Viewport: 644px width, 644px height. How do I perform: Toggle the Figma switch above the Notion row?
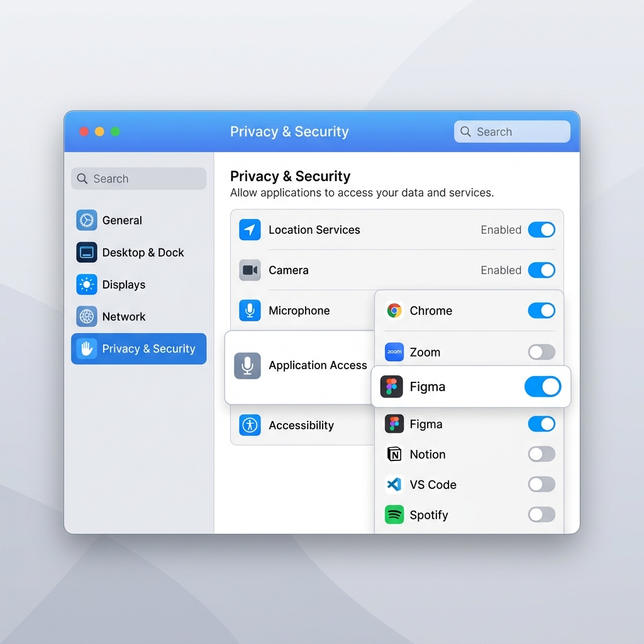point(541,424)
